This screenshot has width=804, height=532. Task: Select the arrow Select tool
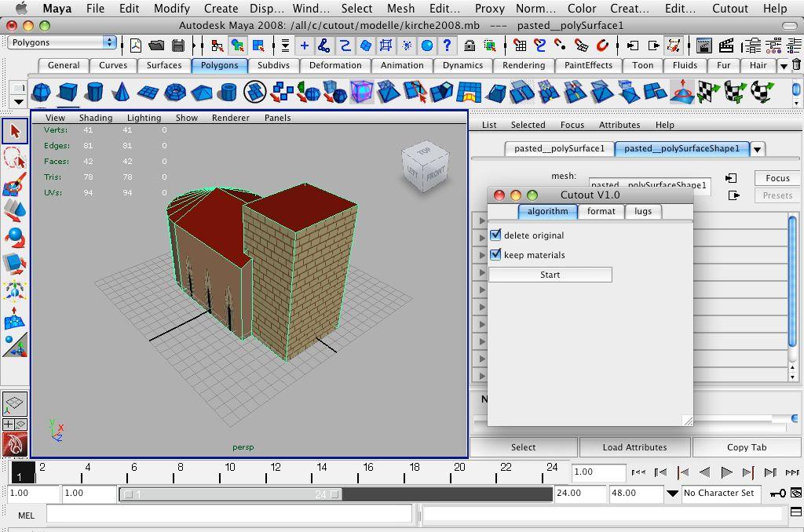pos(15,131)
